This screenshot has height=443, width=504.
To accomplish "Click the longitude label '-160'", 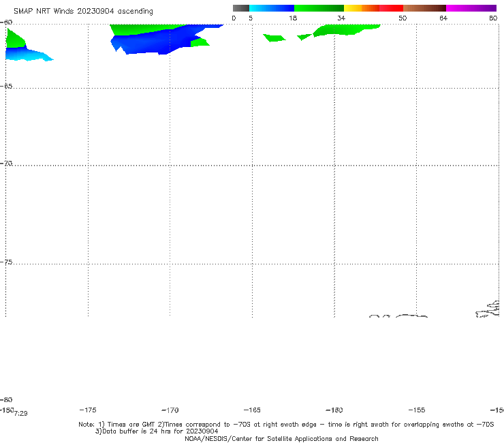I will point(334,410).
